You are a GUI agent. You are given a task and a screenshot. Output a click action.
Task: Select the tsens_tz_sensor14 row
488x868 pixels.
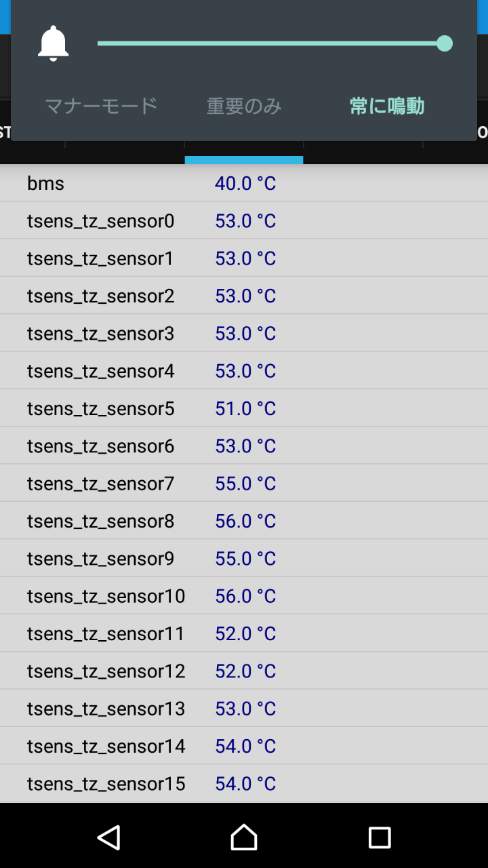point(244,746)
